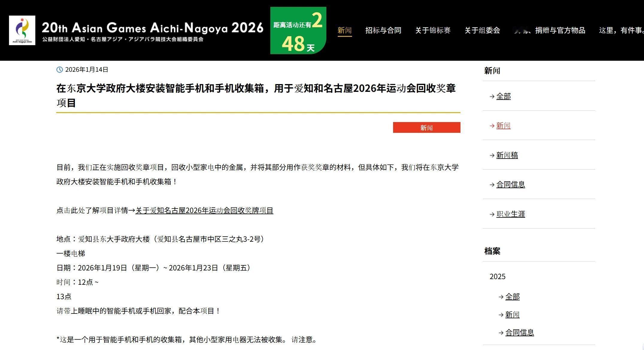The image size is (644, 350).
Task: Select the red highlighted 新闻 sidebar link
Action: coord(503,126)
